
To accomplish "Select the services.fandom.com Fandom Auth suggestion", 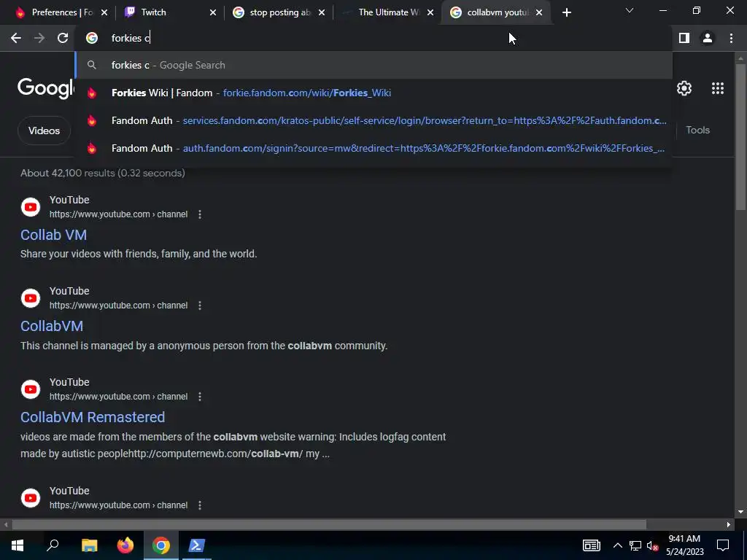I will 374,120.
